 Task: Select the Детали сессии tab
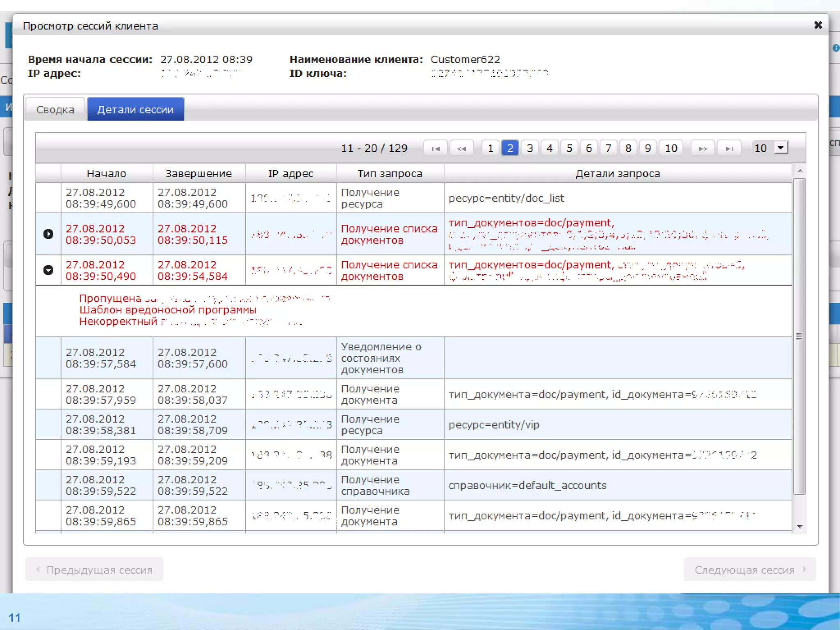(x=135, y=110)
